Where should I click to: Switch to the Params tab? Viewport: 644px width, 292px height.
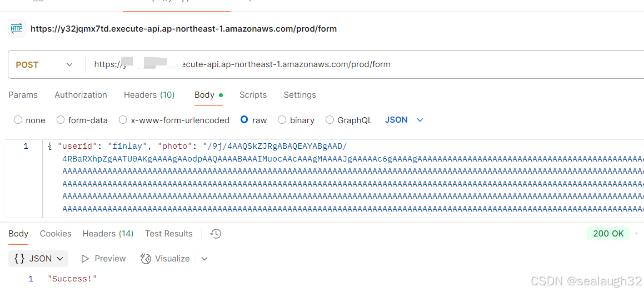[x=23, y=95]
